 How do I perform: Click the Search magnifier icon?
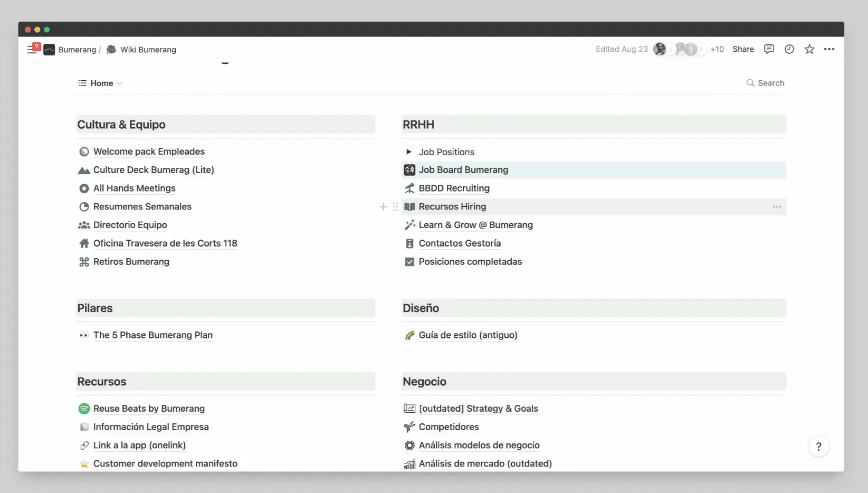tap(750, 83)
